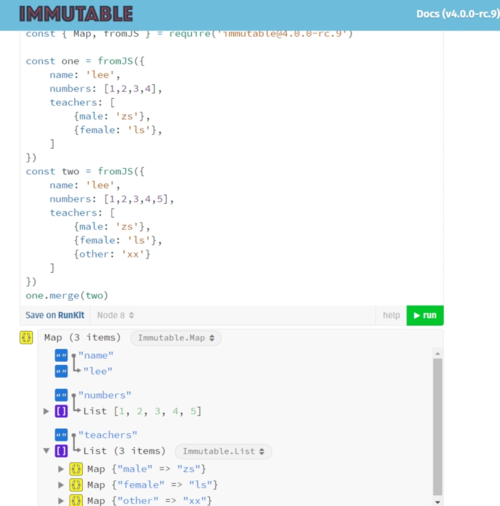Open the Docs (v4.0.0-rc.9) header link

pos(458,14)
